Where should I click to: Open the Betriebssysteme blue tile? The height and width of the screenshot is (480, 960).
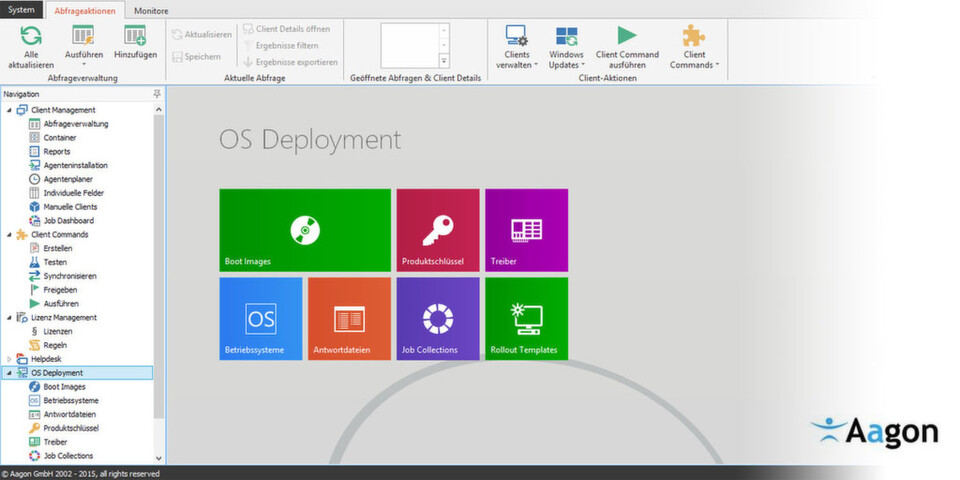pyautogui.click(x=261, y=318)
